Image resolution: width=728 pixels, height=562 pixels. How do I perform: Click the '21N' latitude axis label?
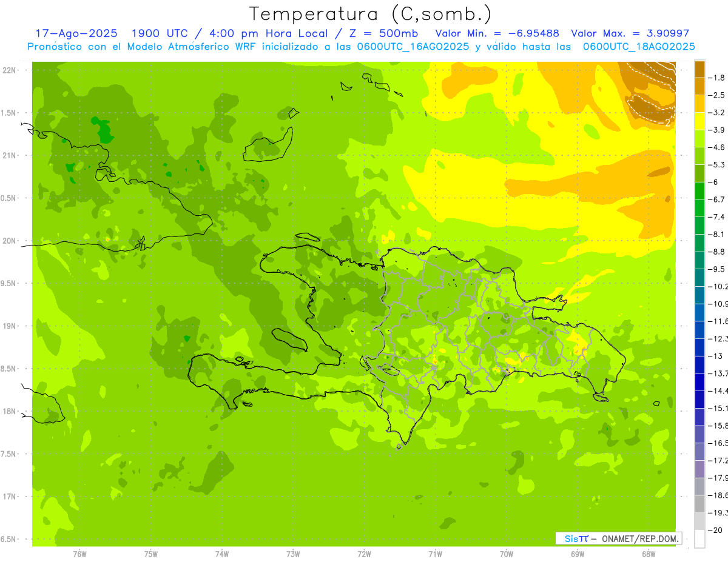[x=10, y=155]
